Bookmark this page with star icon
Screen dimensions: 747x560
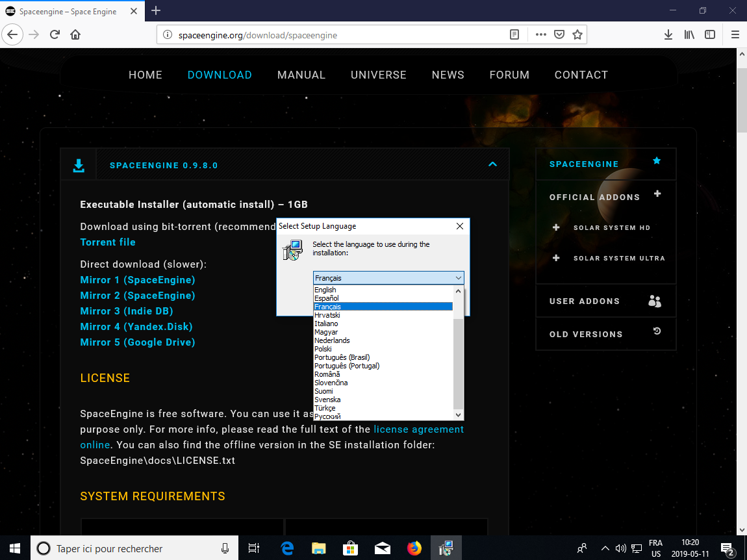coord(577,34)
